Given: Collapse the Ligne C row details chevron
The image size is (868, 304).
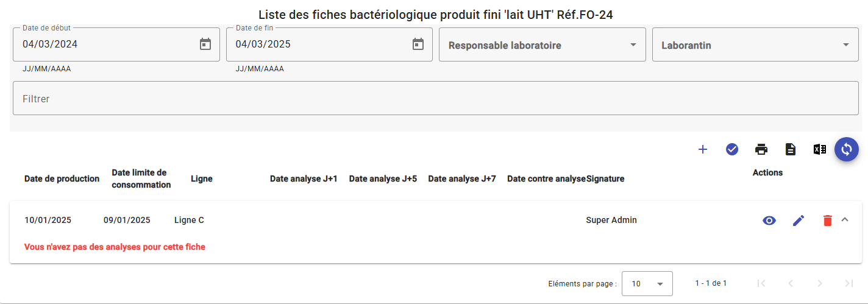Looking at the screenshot, I should coord(845,220).
